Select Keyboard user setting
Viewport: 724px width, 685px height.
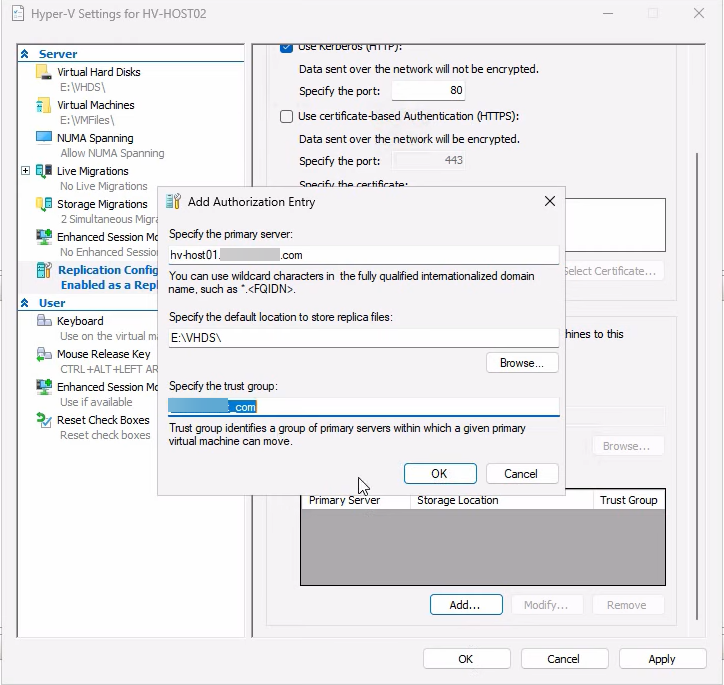pos(80,321)
